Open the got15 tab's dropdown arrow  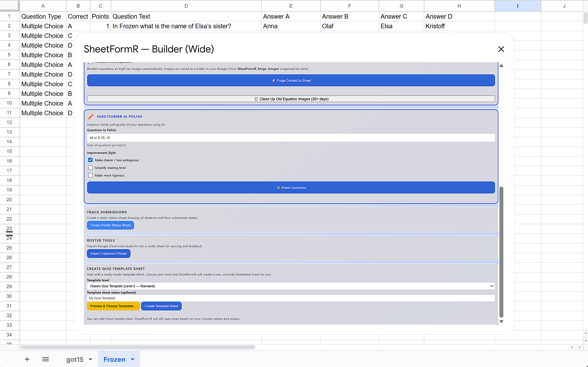90,359
